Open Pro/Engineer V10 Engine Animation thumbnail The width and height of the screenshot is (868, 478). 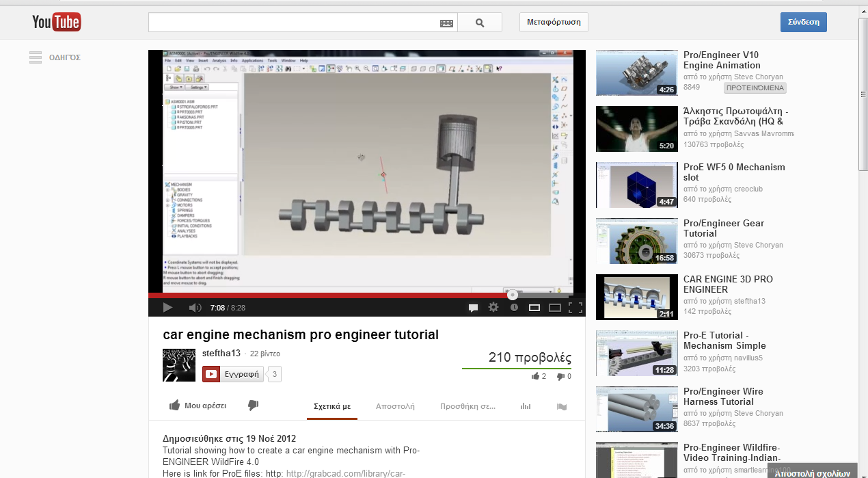coord(637,73)
